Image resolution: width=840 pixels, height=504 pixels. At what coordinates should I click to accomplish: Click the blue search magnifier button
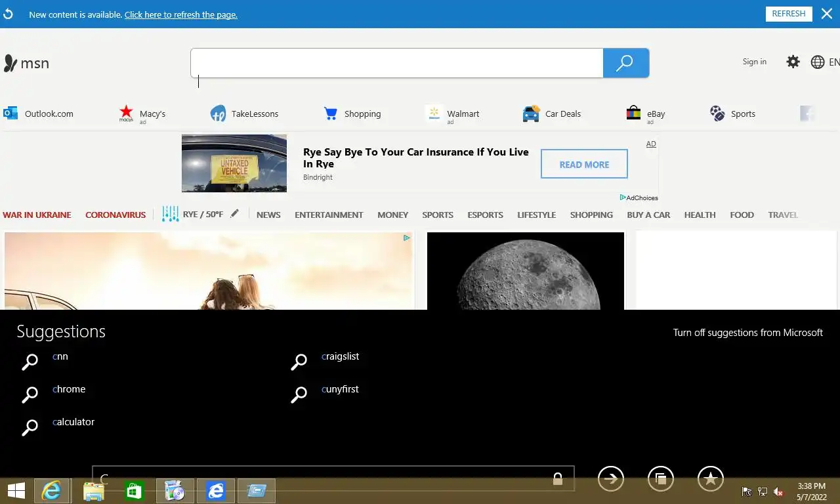(625, 63)
